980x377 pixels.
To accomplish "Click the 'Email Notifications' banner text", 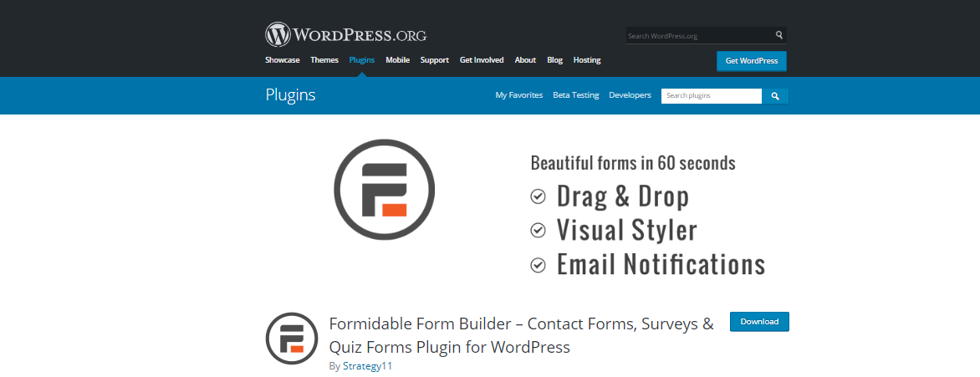I will pyautogui.click(x=661, y=265).
